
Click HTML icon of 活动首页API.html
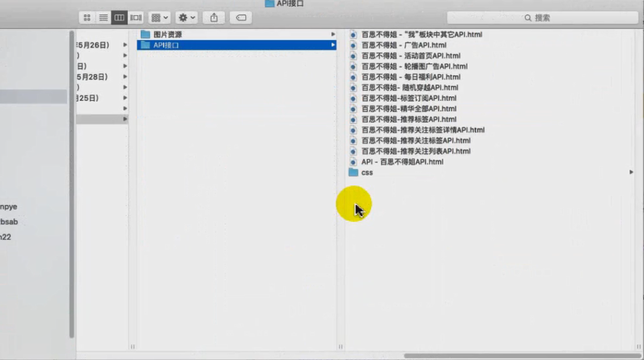pos(353,55)
